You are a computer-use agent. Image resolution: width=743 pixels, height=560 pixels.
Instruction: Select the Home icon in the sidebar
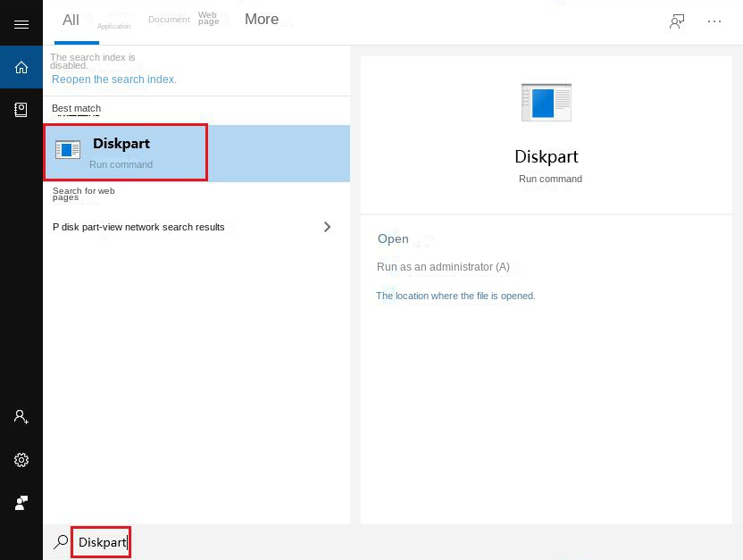point(21,66)
